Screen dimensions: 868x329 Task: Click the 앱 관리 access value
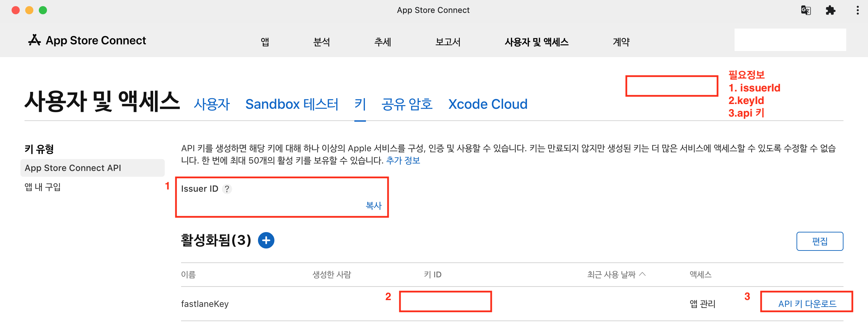pos(703,304)
